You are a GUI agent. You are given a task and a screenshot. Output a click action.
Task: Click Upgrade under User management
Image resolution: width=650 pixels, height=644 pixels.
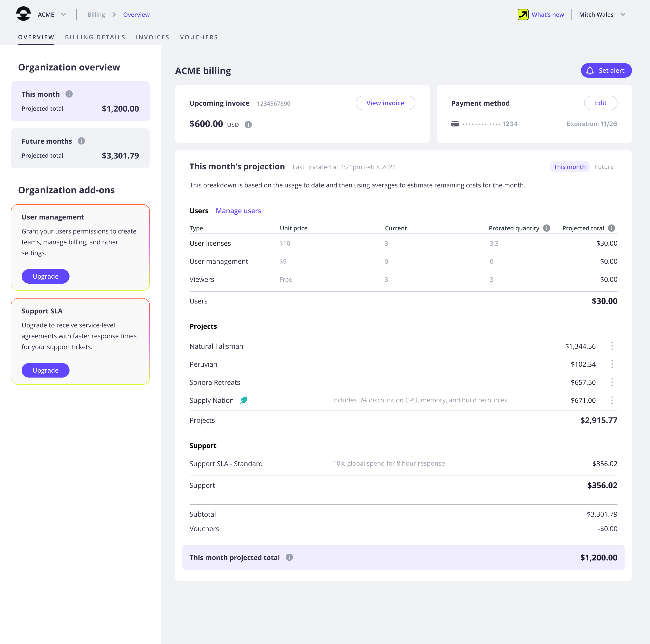point(45,276)
